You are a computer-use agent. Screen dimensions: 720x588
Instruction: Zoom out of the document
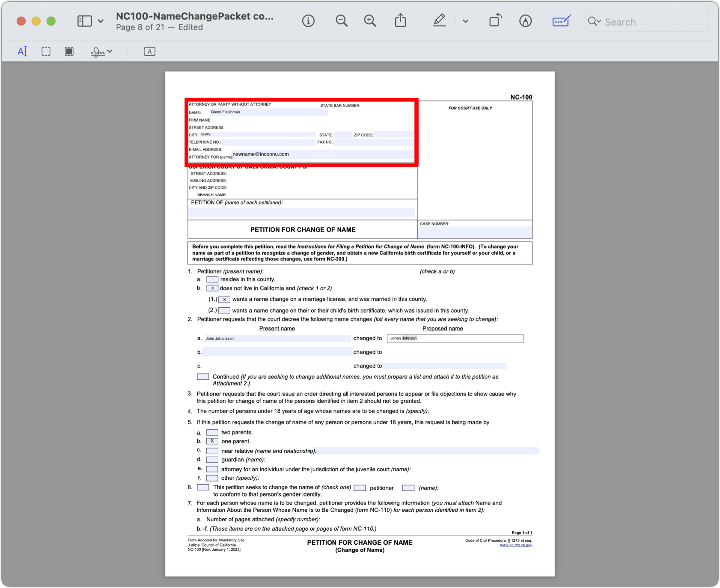pos(341,21)
